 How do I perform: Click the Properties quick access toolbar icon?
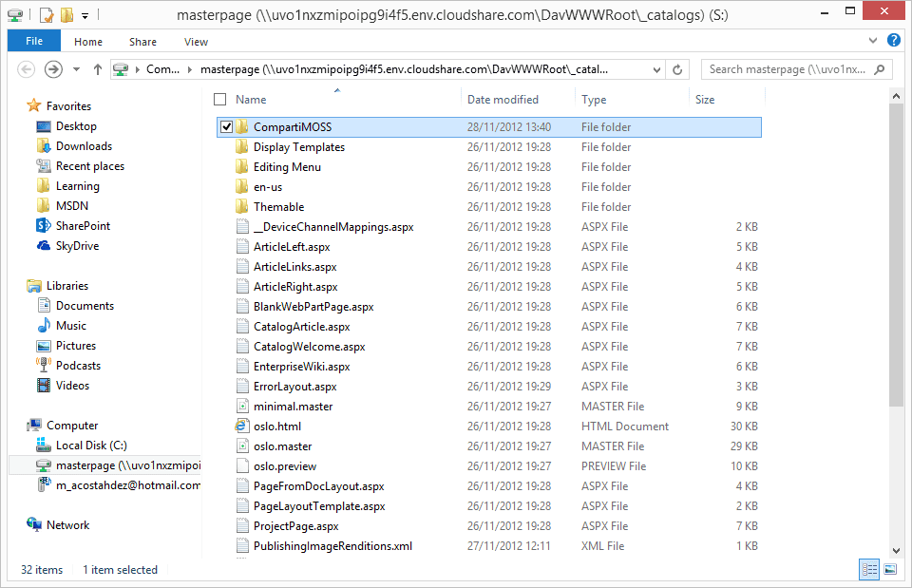[47, 15]
